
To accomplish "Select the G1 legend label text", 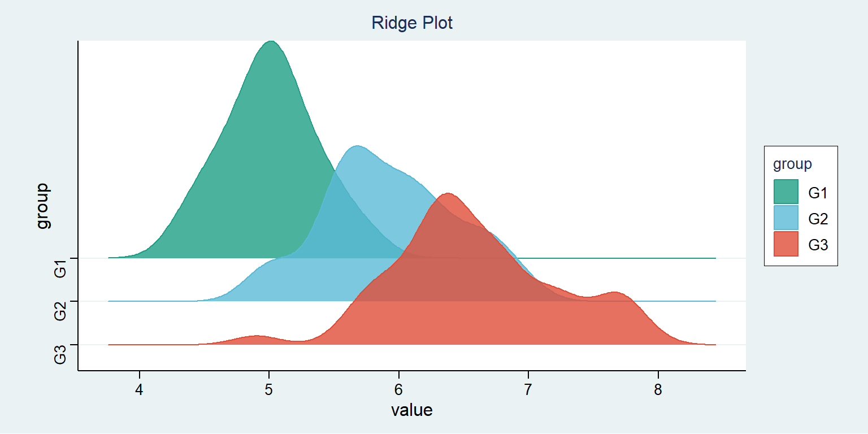I will (x=818, y=193).
